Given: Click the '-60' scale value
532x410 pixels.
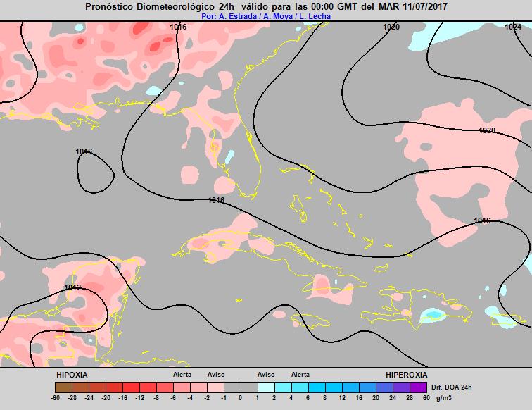Looking at the screenshot, I should [56, 398].
